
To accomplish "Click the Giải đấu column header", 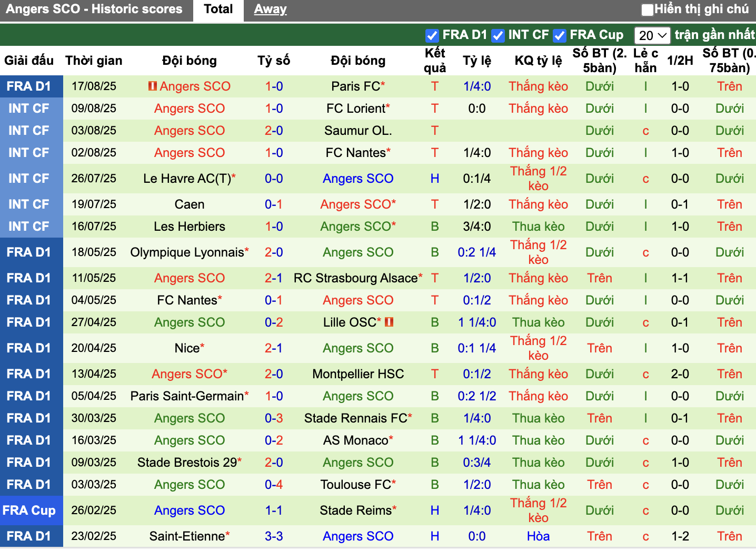I will (29, 61).
